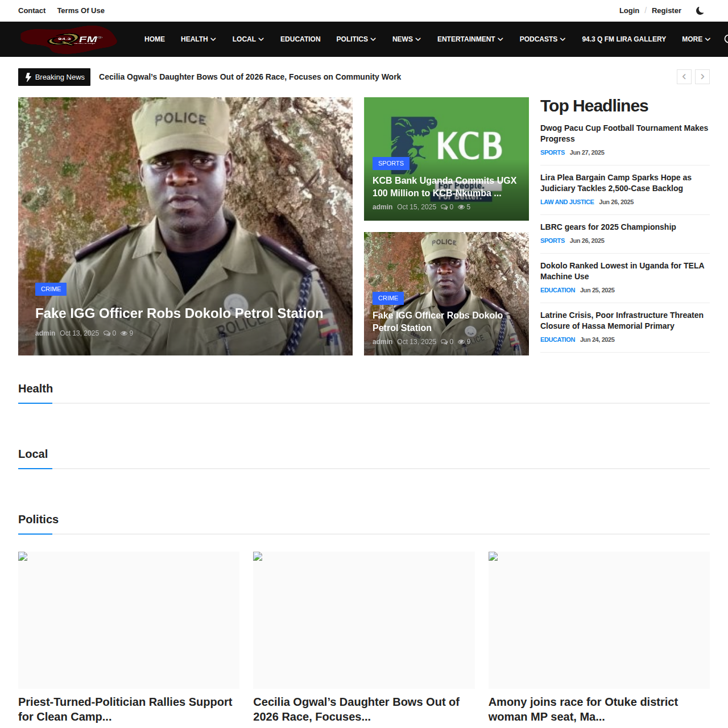This screenshot has width=728, height=728.
Task: Click the Q FM logo
Action: (x=69, y=39)
